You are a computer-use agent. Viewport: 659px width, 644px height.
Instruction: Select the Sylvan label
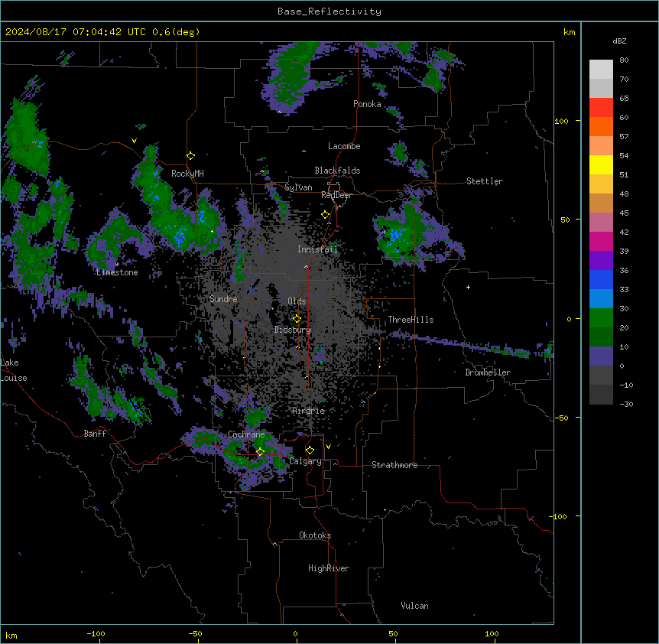tap(298, 187)
